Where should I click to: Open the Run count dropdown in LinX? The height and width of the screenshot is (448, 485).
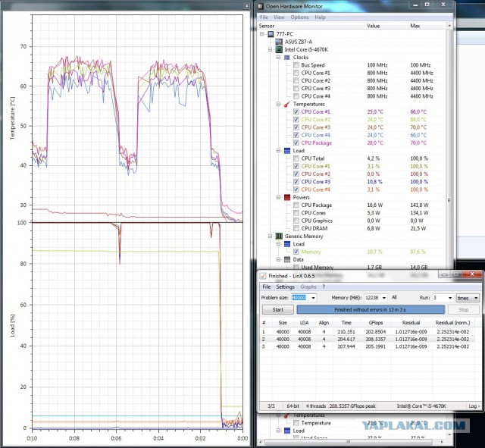450,298
